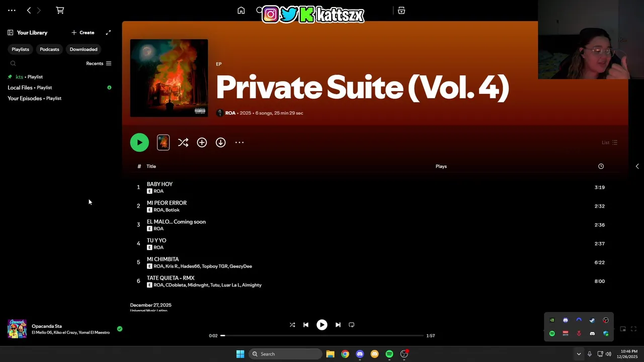Open artist Luar La L link

coord(230,285)
